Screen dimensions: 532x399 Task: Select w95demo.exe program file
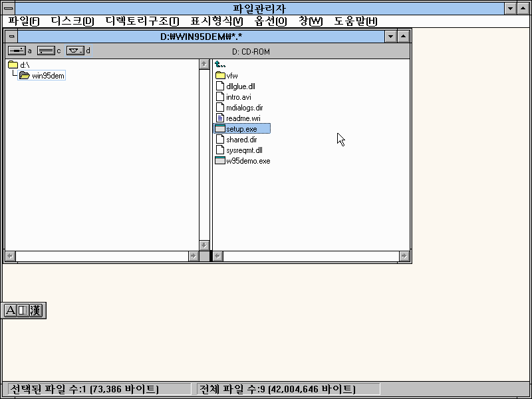[243, 161]
